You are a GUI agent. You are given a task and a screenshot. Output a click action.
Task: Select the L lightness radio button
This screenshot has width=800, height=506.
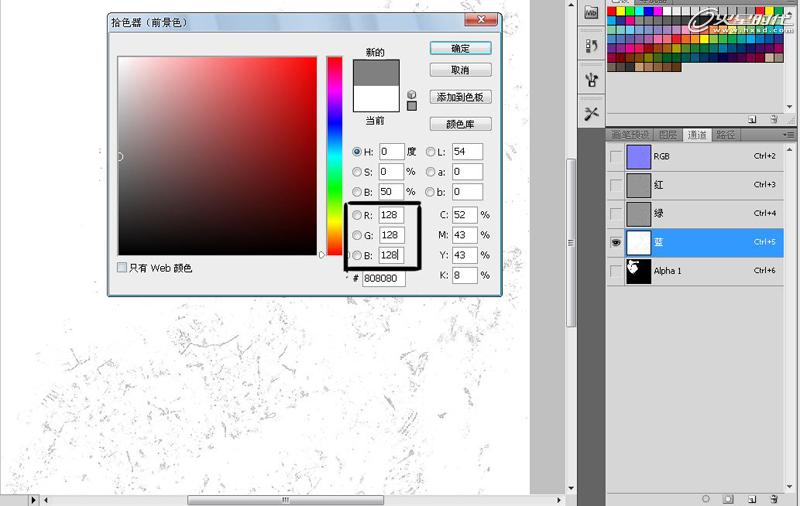click(431, 151)
